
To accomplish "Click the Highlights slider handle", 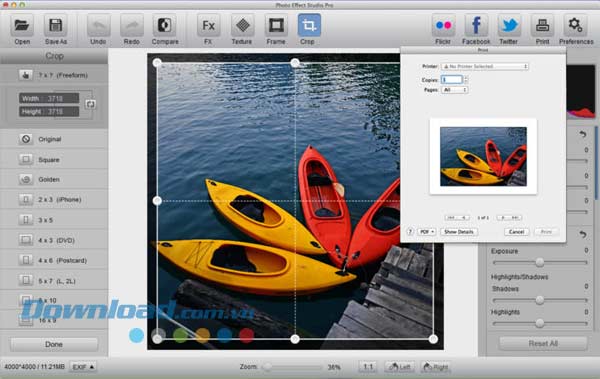I will click(540, 323).
